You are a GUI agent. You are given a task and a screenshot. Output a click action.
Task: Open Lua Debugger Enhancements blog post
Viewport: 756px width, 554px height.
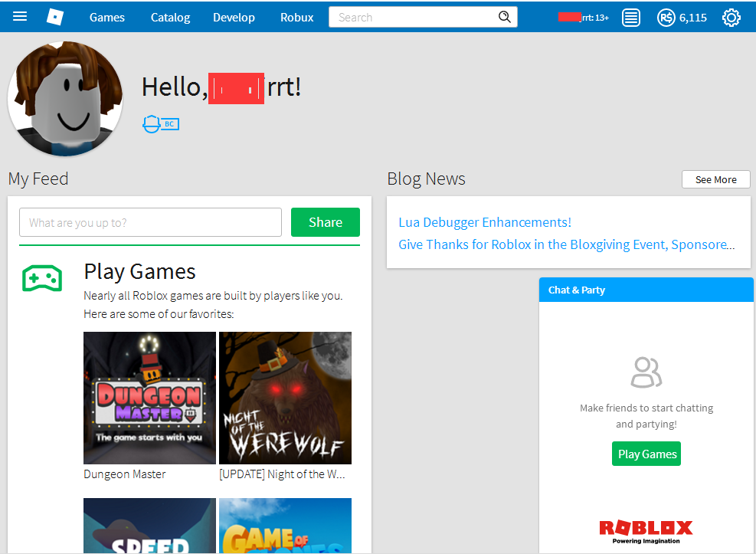[x=485, y=222]
